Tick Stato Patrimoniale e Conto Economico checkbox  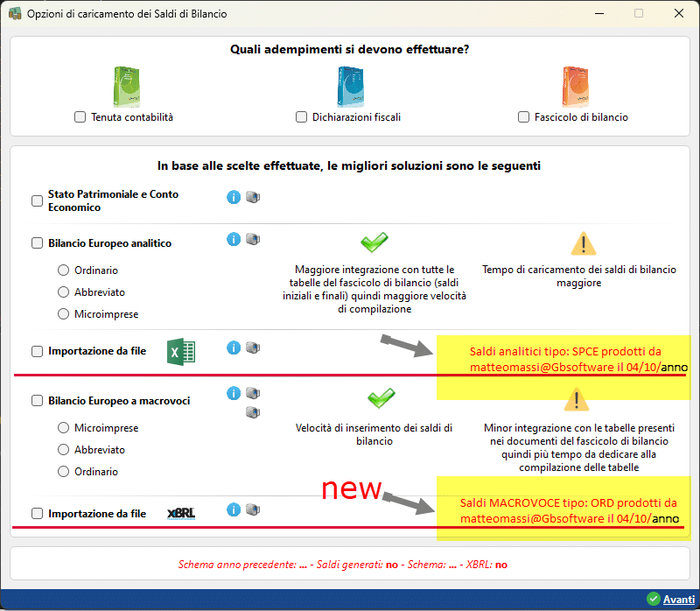click(37, 200)
